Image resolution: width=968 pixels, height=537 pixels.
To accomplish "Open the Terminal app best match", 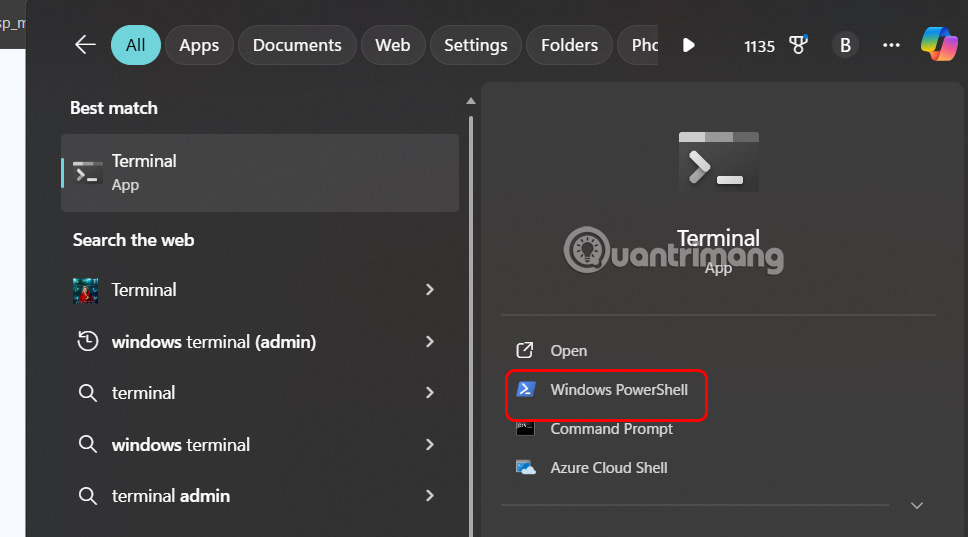I will (260, 173).
